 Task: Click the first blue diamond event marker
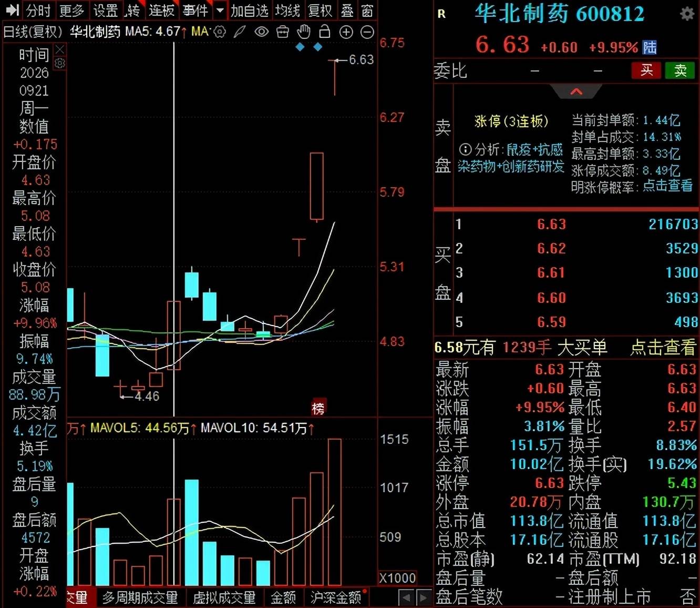[x=300, y=47]
